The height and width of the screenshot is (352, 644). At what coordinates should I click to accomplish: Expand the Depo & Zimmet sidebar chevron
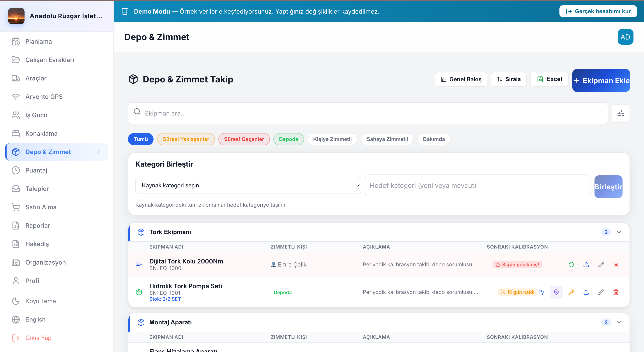click(99, 152)
